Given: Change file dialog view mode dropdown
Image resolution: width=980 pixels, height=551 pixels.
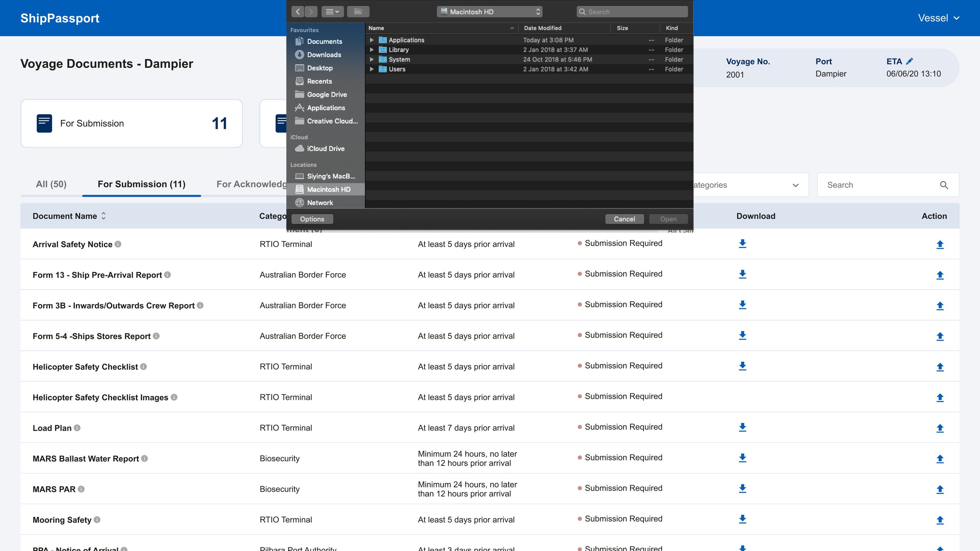Looking at the screenshot, I should tap(332, 12).
